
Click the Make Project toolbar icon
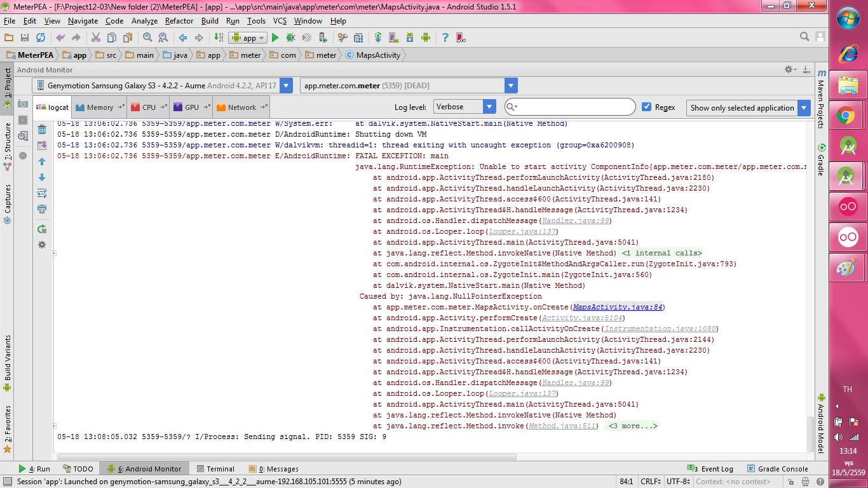tap(219, 38)
